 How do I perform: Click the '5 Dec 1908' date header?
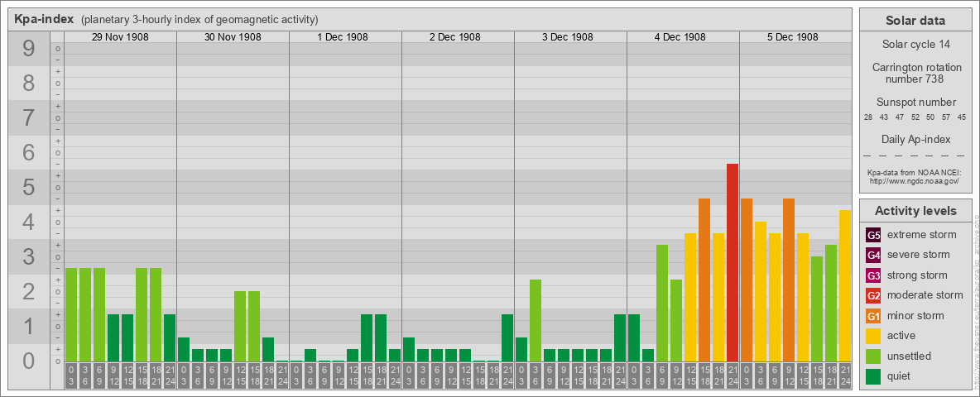coord(792,37)
